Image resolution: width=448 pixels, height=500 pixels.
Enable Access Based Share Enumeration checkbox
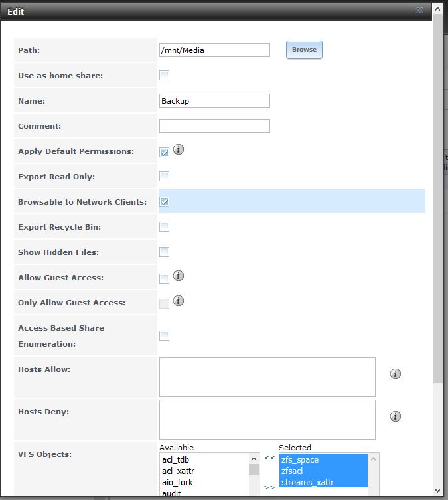(164, 335)
